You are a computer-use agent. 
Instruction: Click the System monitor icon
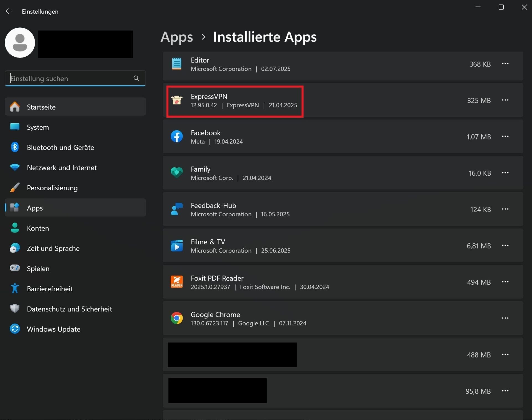tap(15, 127)
